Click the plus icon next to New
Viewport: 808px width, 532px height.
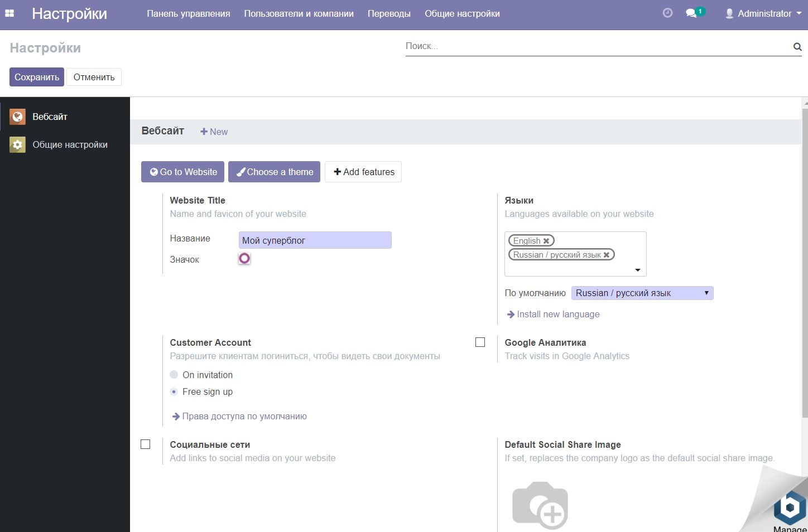click(x=204, y=132)
